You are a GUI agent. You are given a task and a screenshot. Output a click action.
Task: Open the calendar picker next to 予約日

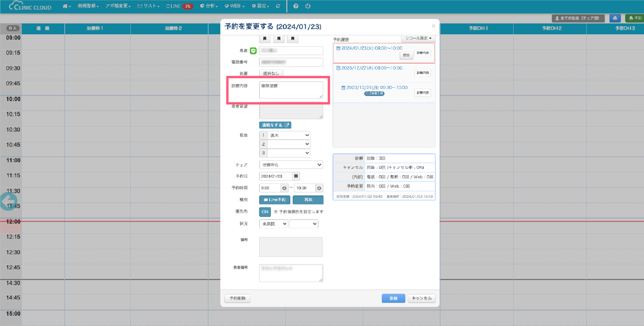296,176
